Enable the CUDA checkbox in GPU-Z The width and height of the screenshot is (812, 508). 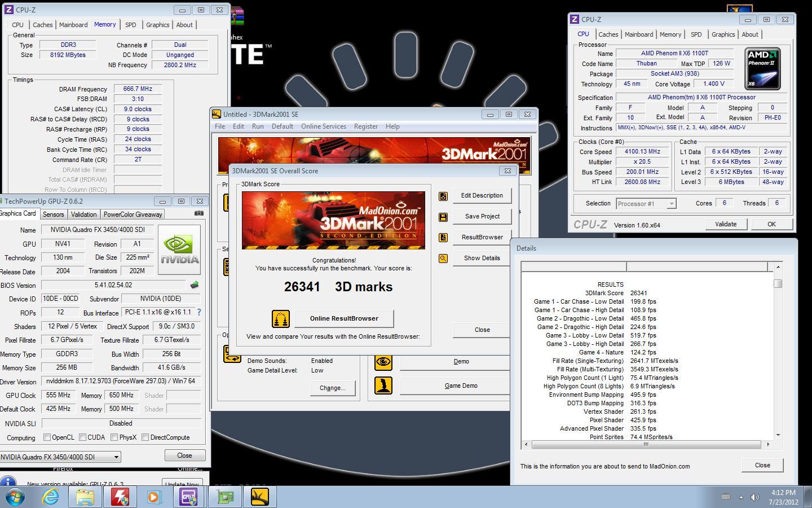83,437
